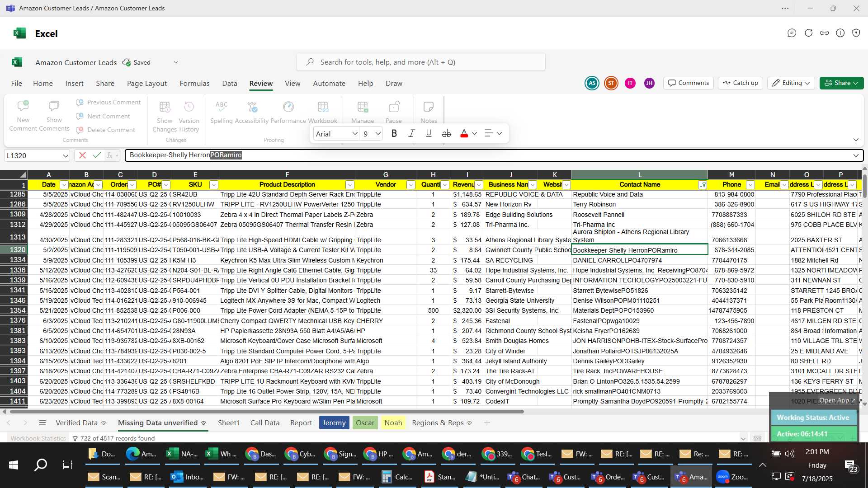Apply bold in floating toolbar
This screenshot has height=488, width=868.
point(394,133)
